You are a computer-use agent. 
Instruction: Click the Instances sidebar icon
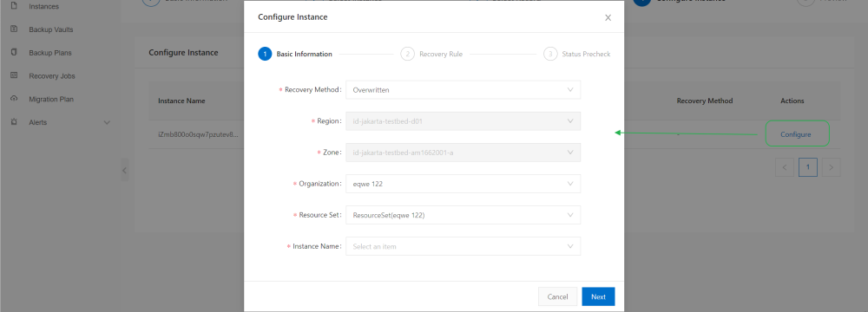tap(15, 5)
